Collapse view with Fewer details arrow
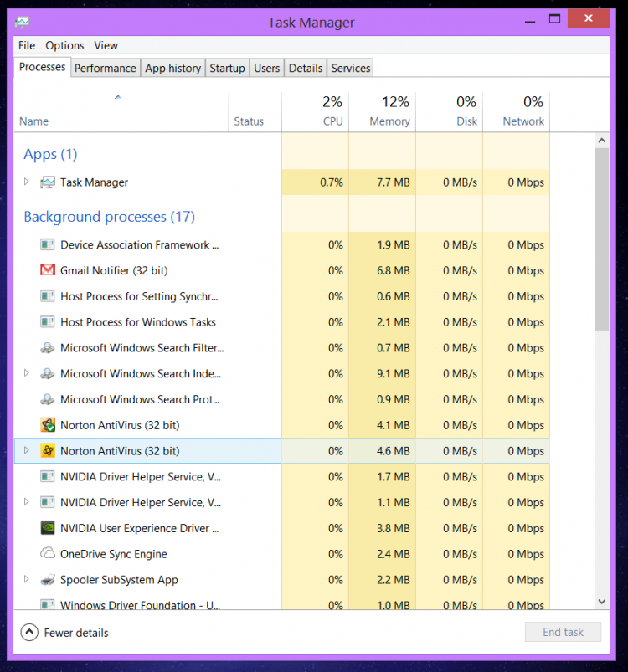The width and height of the screenshot is (628, 672). tap(29, 632)
